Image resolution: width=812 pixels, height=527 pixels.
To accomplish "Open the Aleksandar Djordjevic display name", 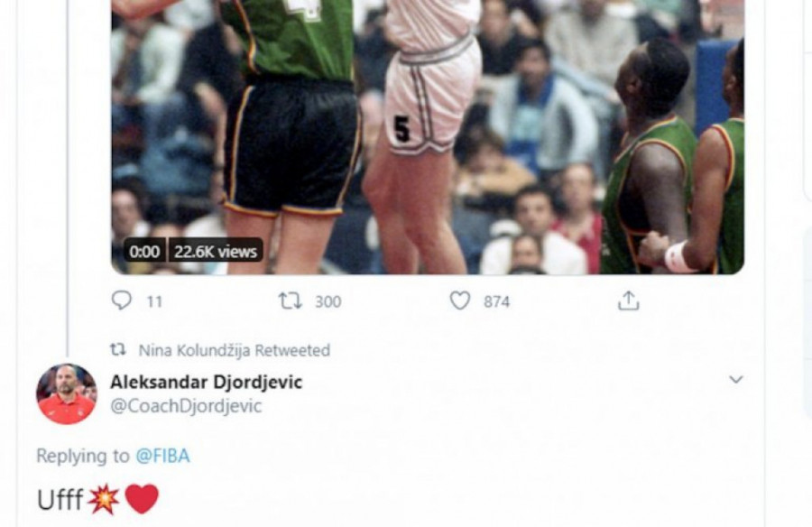I will pos(206,383).
